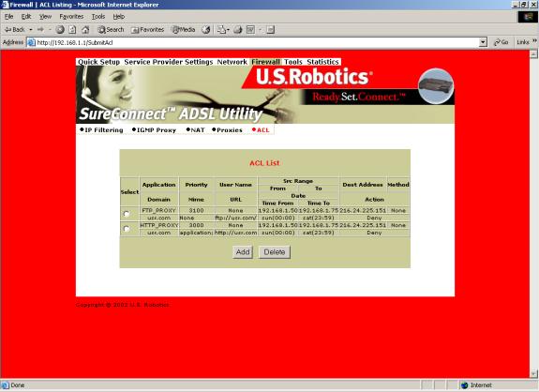Click the Go button
This screenshot has height=392, width=539.
[x=502, y=42]
